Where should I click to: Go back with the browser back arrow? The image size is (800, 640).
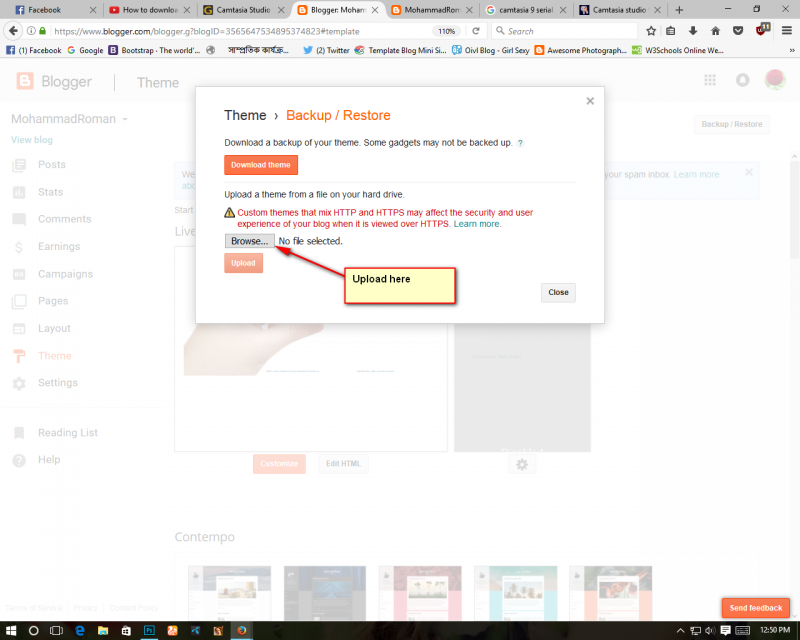coord(13,31)
